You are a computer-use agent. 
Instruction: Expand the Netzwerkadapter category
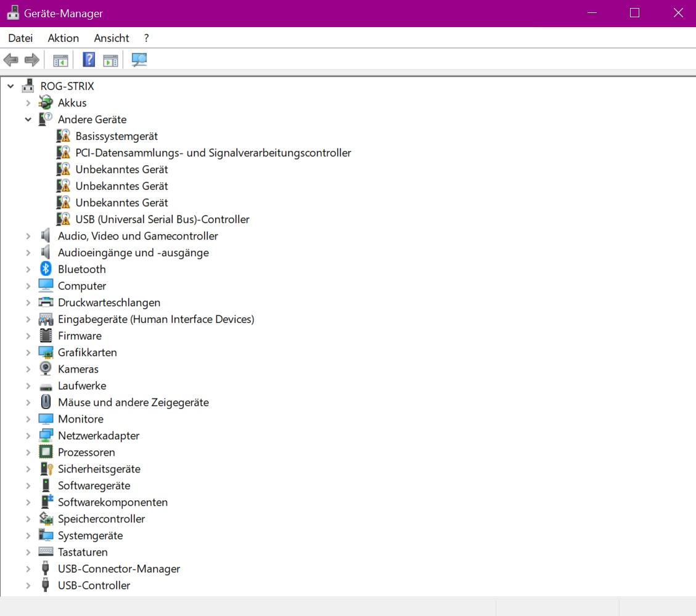coord(28,436)
